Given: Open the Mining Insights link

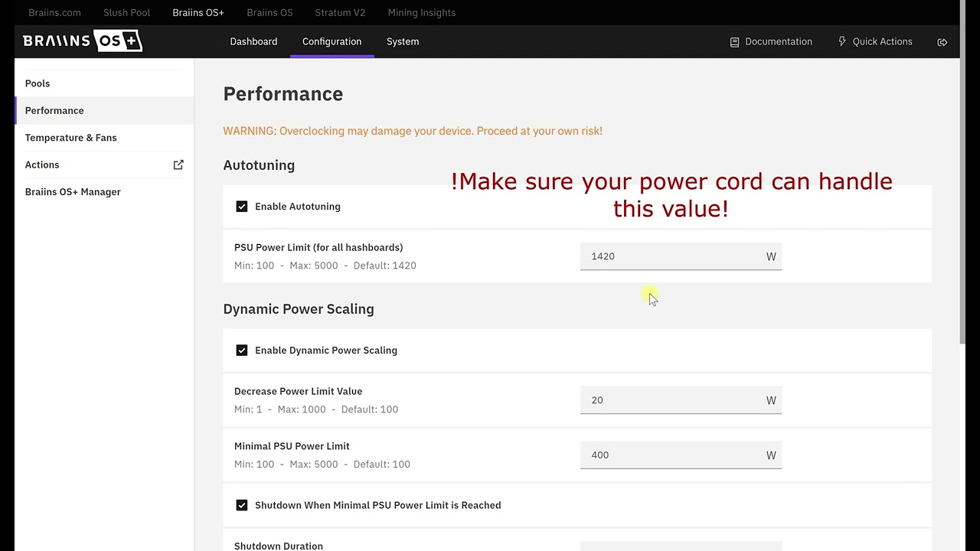Looking at the screenshot, I should point(421,12).
